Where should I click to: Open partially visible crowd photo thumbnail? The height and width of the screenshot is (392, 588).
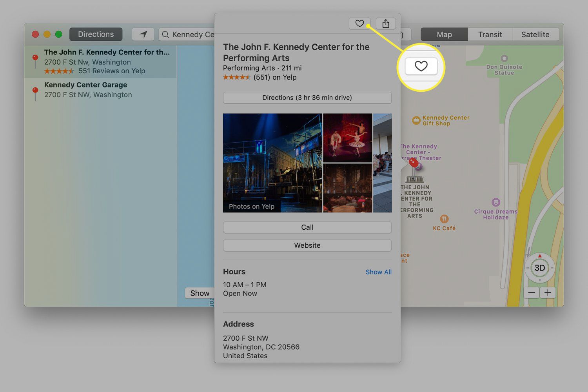click(x=383, y=163)
